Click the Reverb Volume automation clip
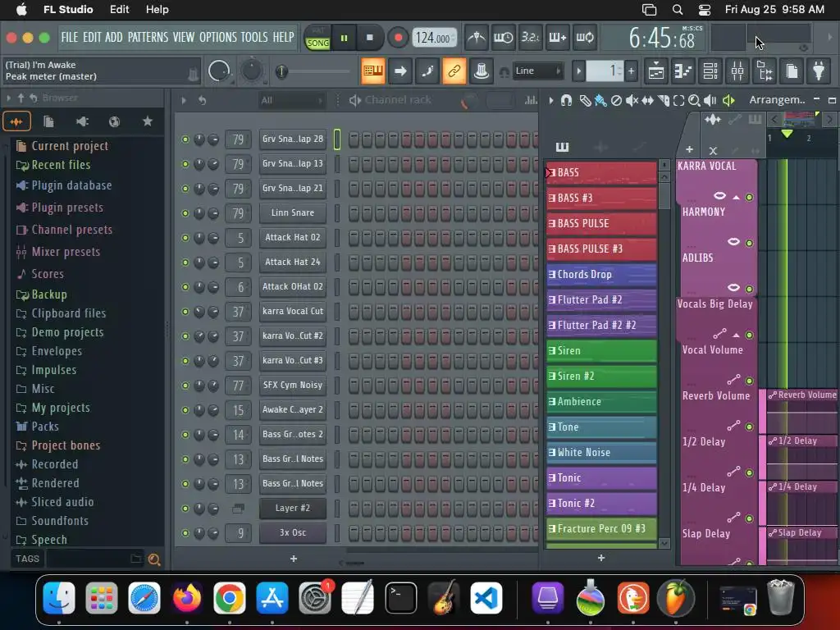 click(802, 412)
